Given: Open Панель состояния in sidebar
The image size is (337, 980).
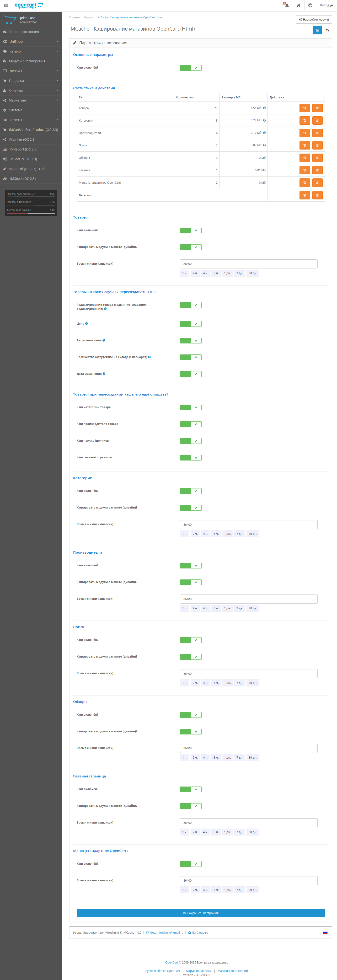Looking at the screenshot, I should pos(31,32).
